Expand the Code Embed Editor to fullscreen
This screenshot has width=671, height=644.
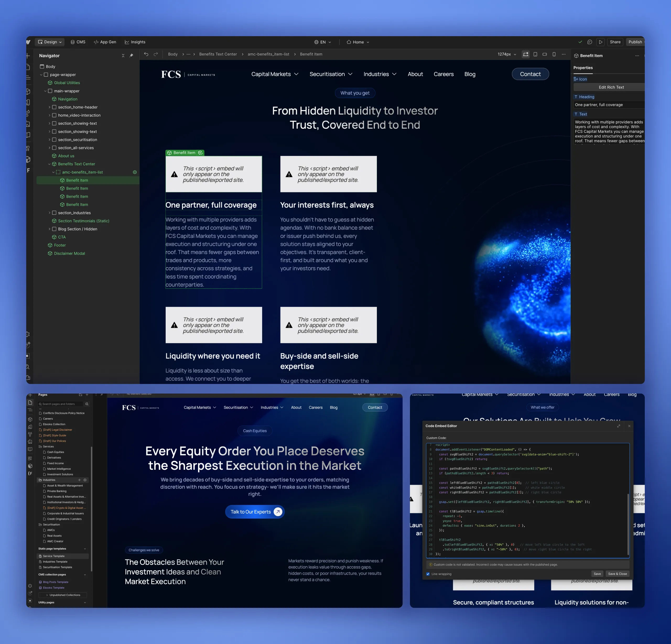618,426
